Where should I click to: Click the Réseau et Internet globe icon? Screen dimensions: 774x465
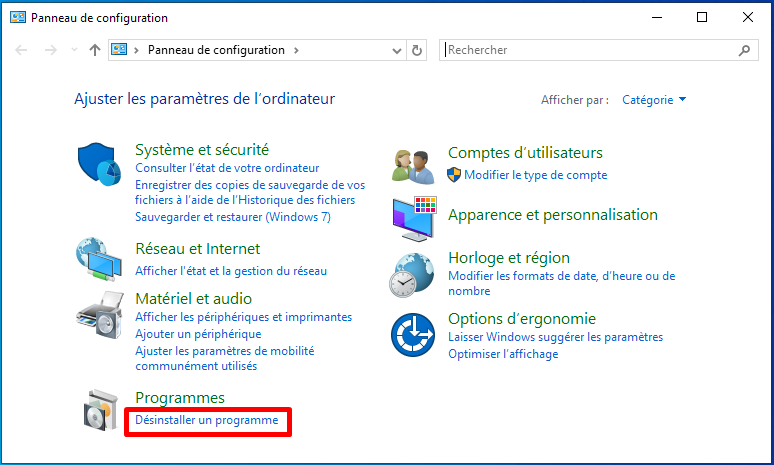[99, 259]
